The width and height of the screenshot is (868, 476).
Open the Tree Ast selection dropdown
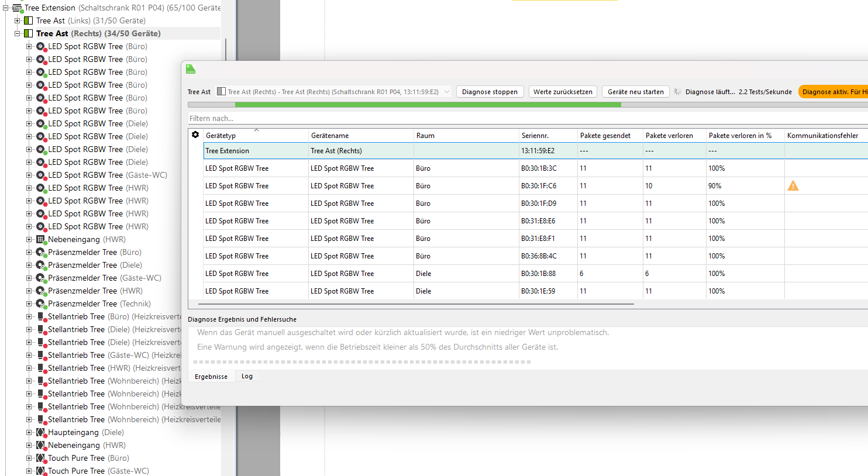[x=333, y=92]
